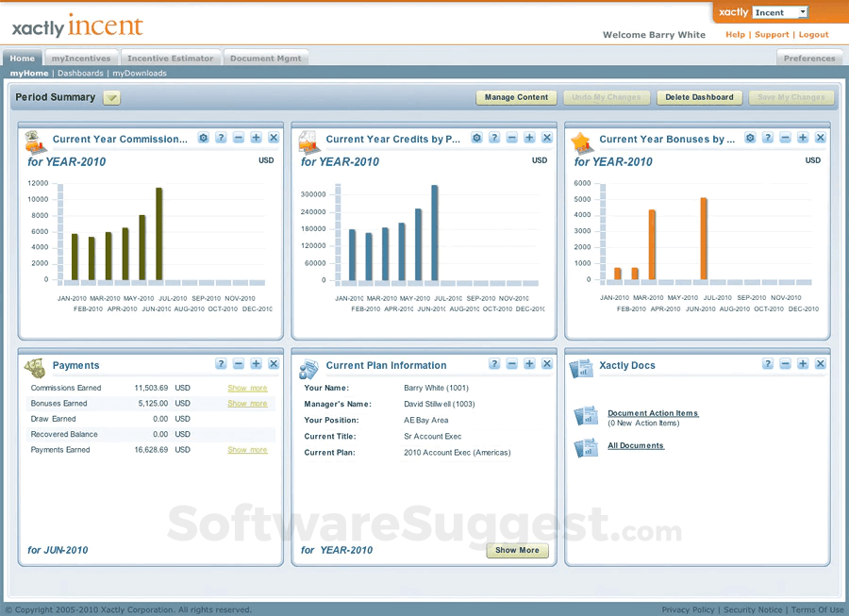Switch to the Incentive Estimator tab
Image resolution: width=849 pixels, height=616 pixels.
pos(170,57)
